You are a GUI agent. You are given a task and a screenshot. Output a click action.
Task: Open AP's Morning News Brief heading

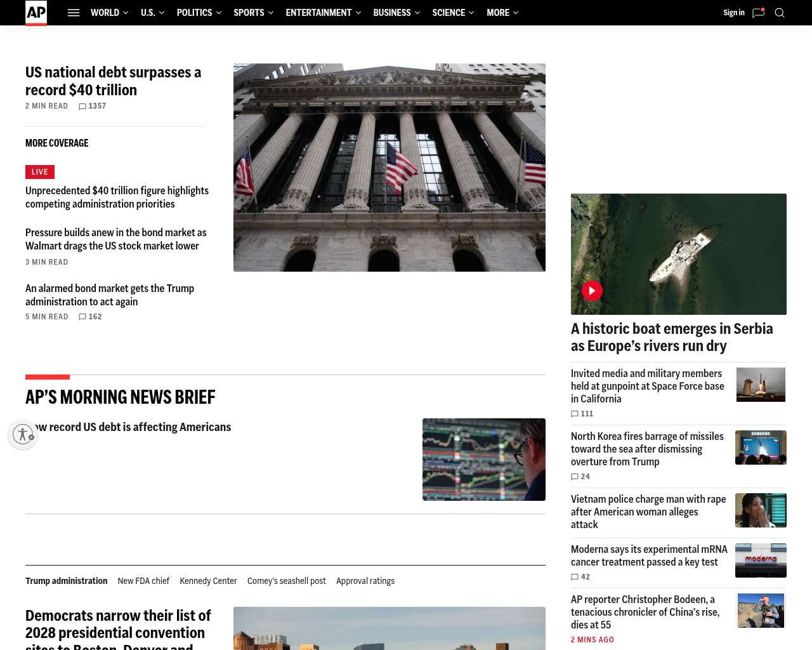click(x=121, y=397)
